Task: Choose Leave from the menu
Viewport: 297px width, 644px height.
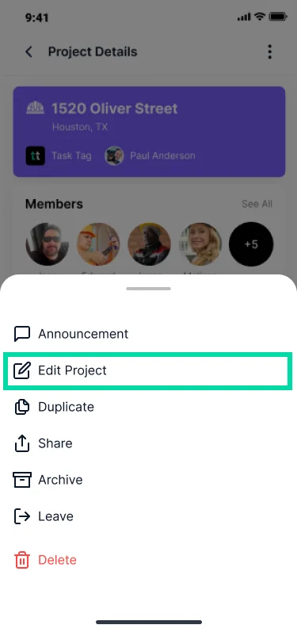Action: (x=149, y=516)
